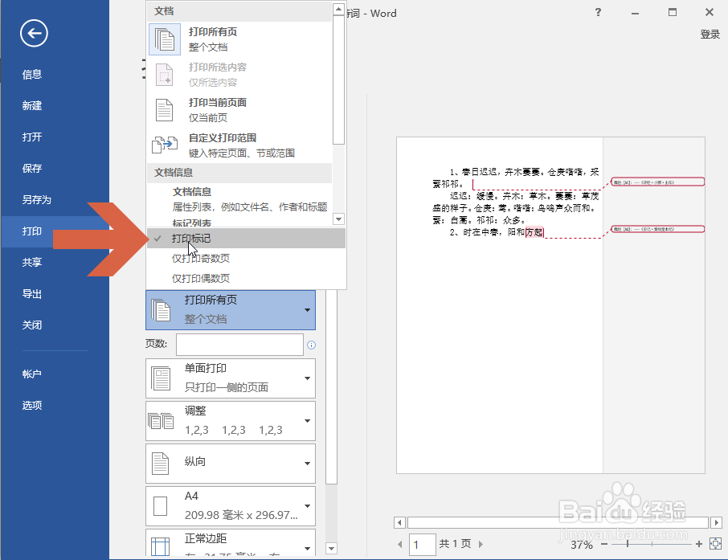Click the 登录 link at top right
The width and height of the screenshot is (728, 560).
[710, 34]
